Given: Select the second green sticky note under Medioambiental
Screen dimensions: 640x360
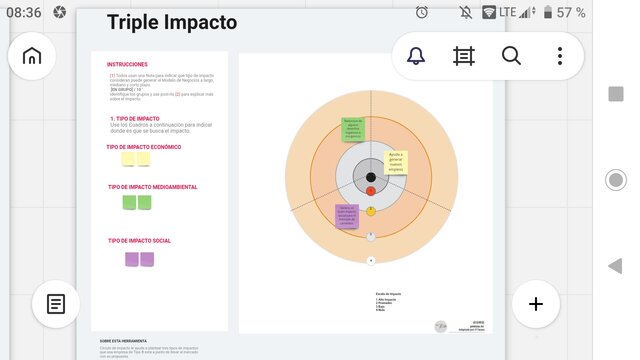Looking at the screenshot, I should click(144, 203).
